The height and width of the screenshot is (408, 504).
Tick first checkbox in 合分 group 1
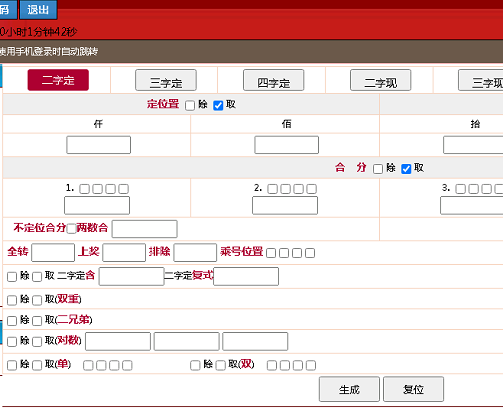click(84, 189)
